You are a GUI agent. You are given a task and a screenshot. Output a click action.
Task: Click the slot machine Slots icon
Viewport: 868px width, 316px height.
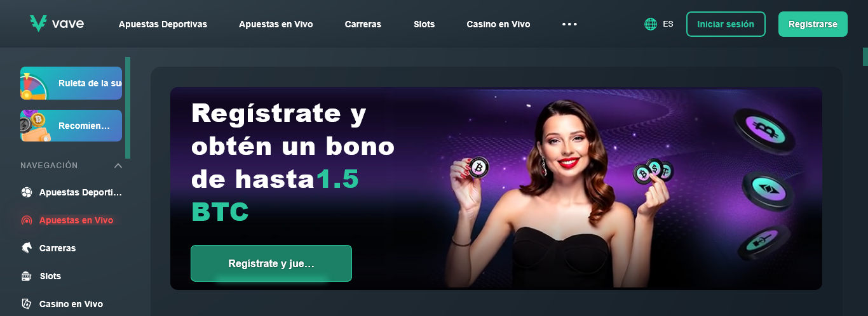point(26,276)
